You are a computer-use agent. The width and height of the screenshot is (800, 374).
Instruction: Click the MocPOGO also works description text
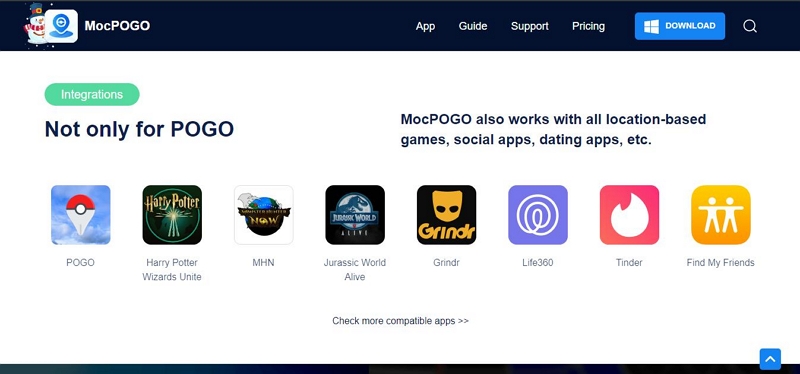553,130
